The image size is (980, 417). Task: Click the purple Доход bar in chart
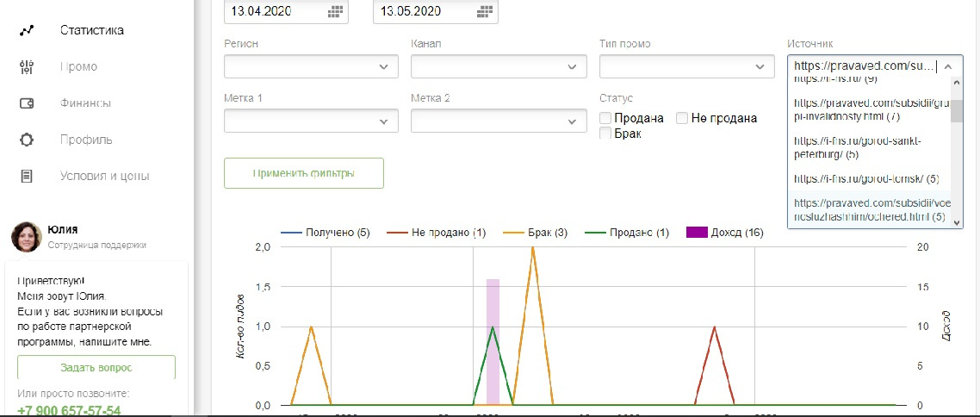point(493,341)
